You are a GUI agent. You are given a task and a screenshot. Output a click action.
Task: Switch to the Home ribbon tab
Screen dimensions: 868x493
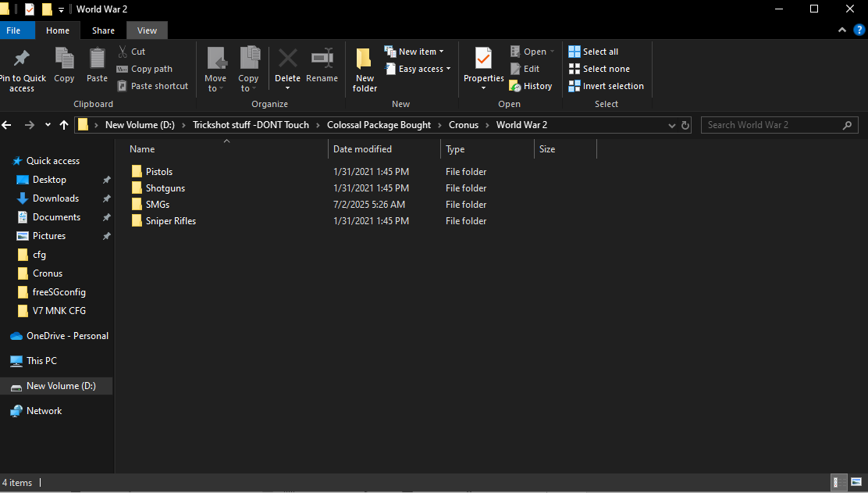pos(58,30)
